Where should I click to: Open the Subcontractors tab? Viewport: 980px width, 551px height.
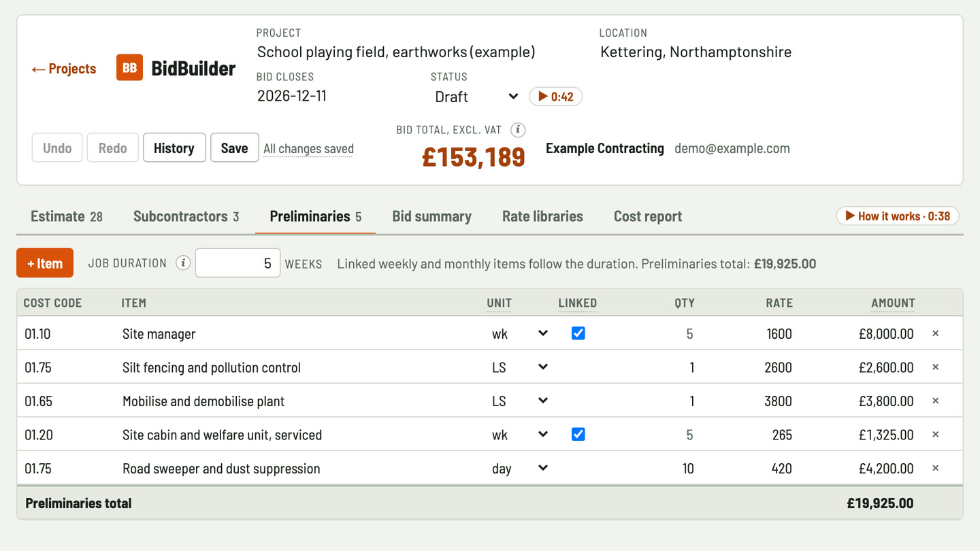tap(186, 216)
